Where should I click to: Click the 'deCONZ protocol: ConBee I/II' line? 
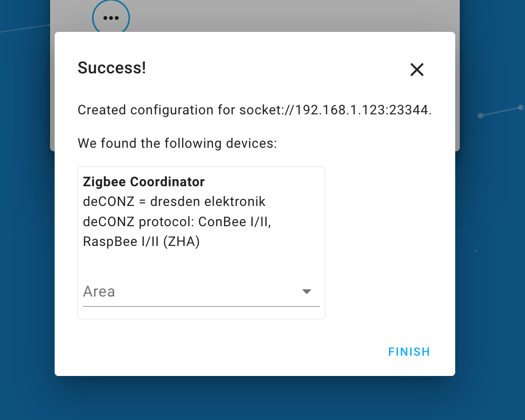point(177,222)
